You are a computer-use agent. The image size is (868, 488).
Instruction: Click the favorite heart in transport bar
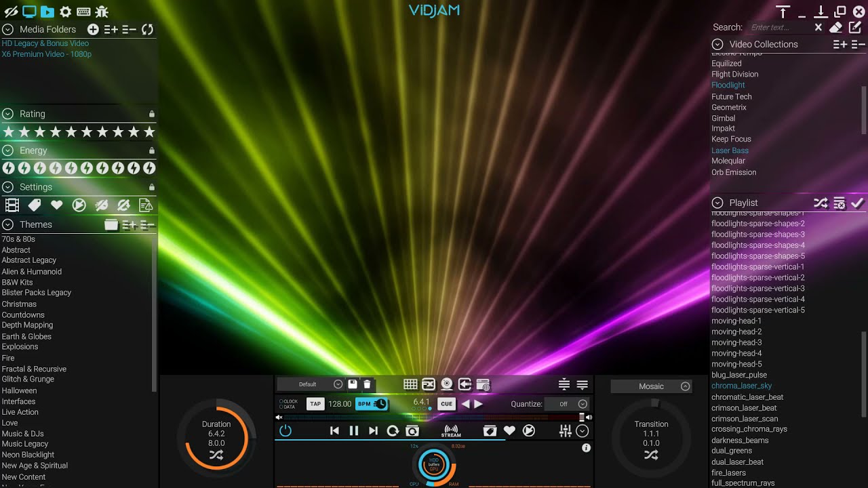[509, 430]
